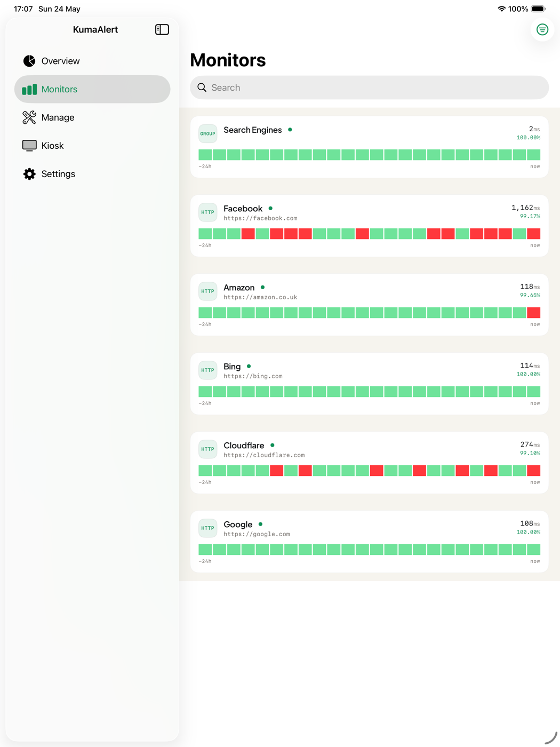Click the https://bing.com URL text
The width and height of the screenshot is (560, 747).
point(253,376)
